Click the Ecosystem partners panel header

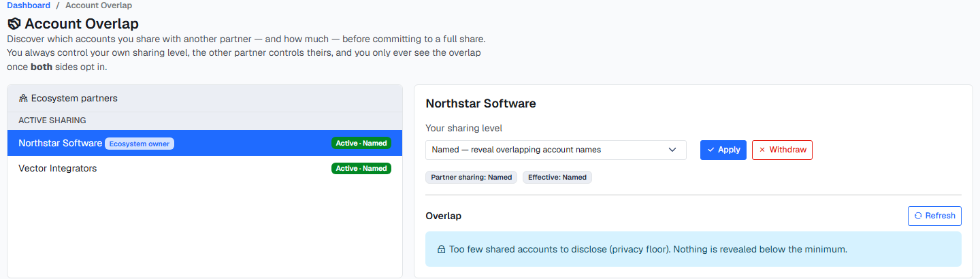pos(205,98)
